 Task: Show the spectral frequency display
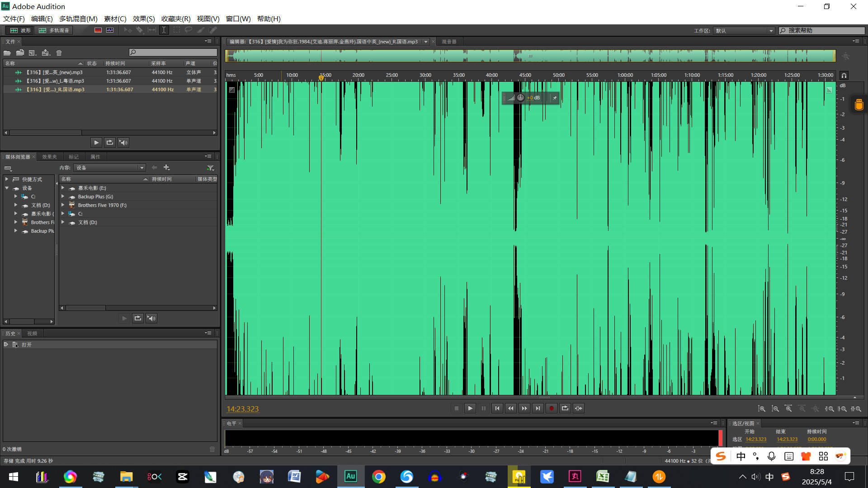(x=98, y=30)
